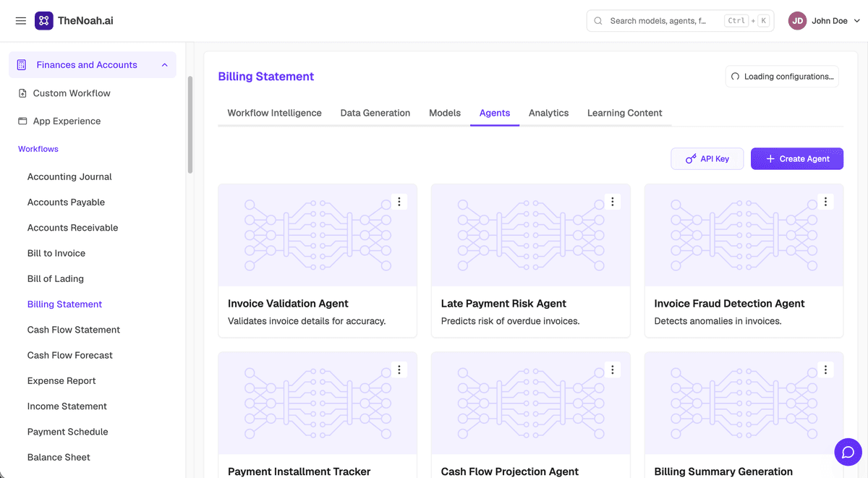Open the Learning Content tab
The image size is (868, 478).
pos(625,113)
